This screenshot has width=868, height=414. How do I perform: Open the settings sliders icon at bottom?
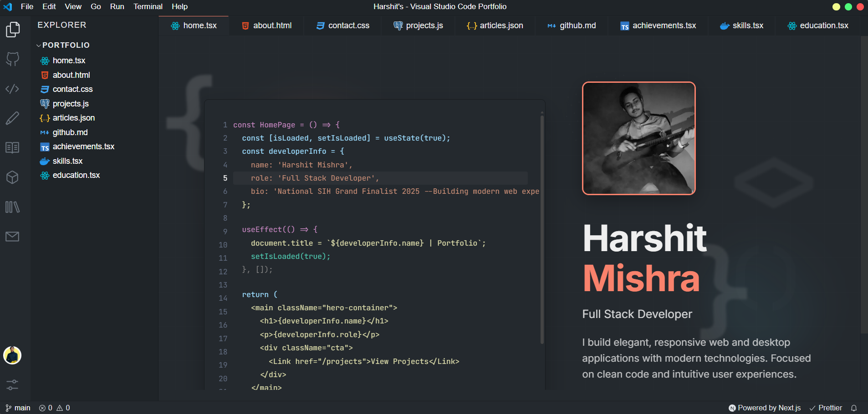[x=13, y=385]
